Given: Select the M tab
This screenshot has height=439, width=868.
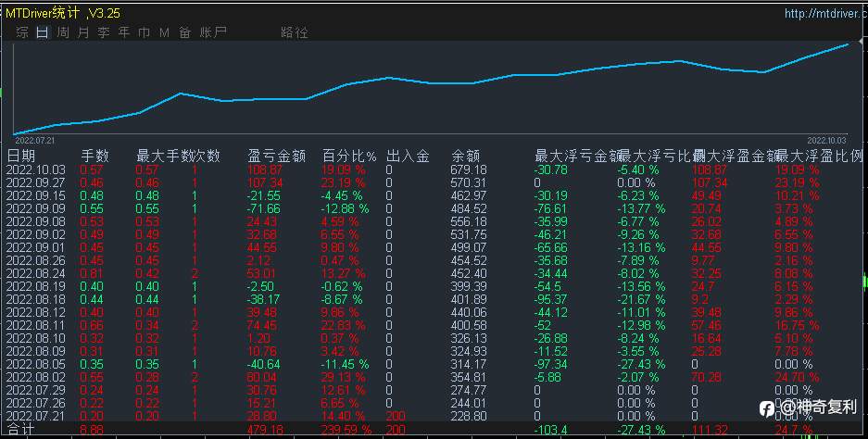Looking at the screenshot, I should click(164, 32).
